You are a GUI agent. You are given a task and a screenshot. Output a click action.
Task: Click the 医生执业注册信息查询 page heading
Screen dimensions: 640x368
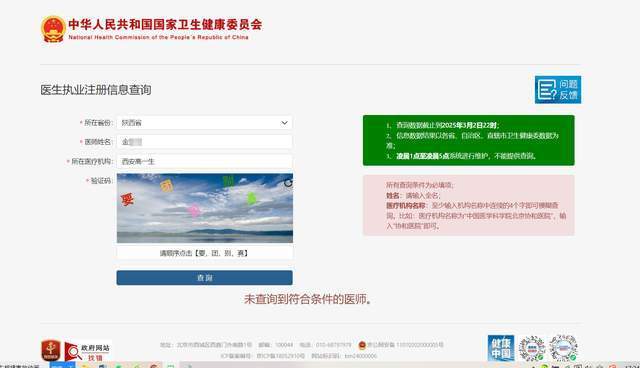pos(96,90)
